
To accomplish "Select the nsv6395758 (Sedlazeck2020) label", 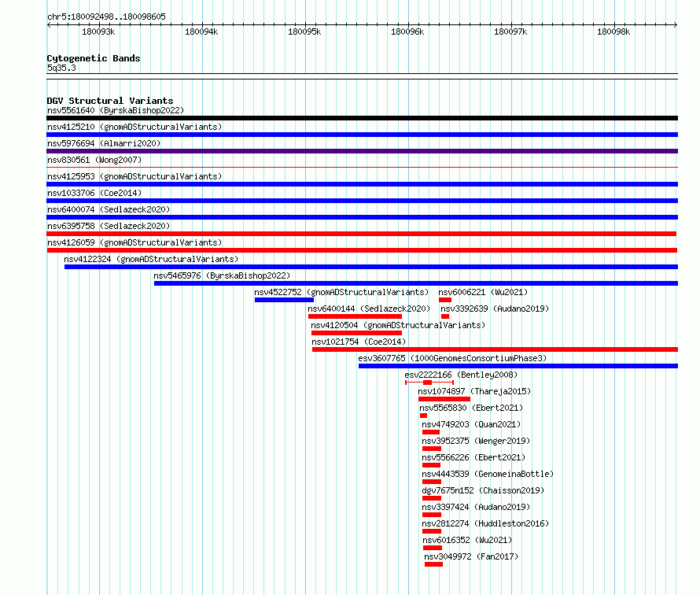I will [109, 226].
